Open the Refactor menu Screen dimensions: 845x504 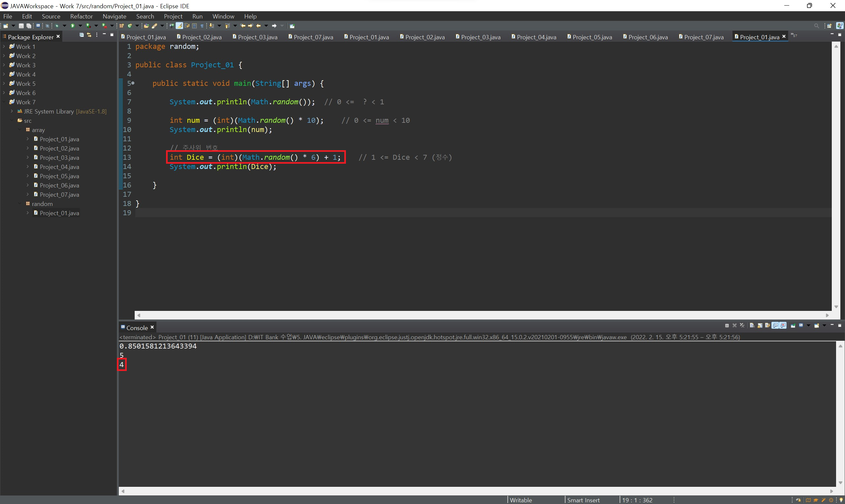coord(81,16)
